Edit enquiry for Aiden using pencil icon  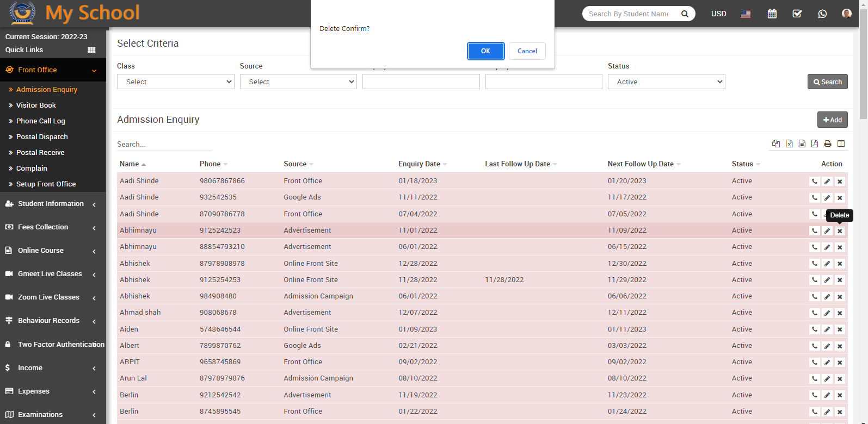pos(827,329)
